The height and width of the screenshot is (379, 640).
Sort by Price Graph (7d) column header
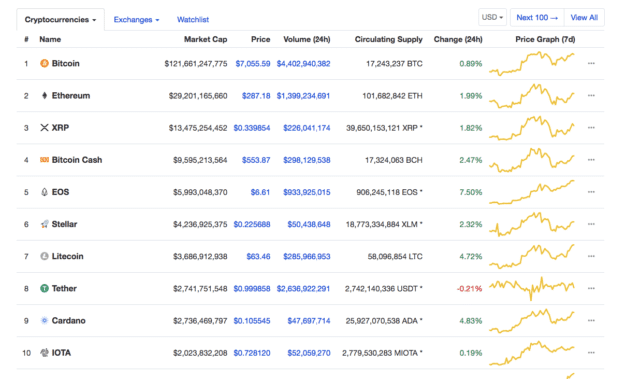pos(545,40)
